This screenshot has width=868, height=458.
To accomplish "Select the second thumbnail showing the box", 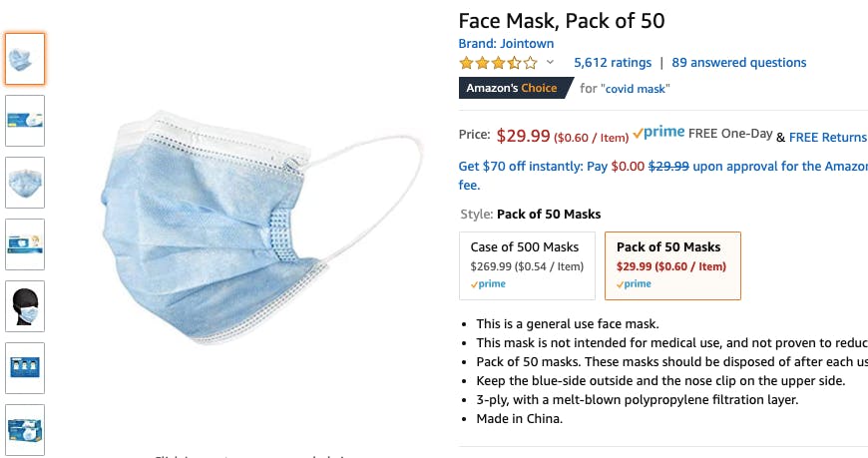I will [x=25, y=121].
